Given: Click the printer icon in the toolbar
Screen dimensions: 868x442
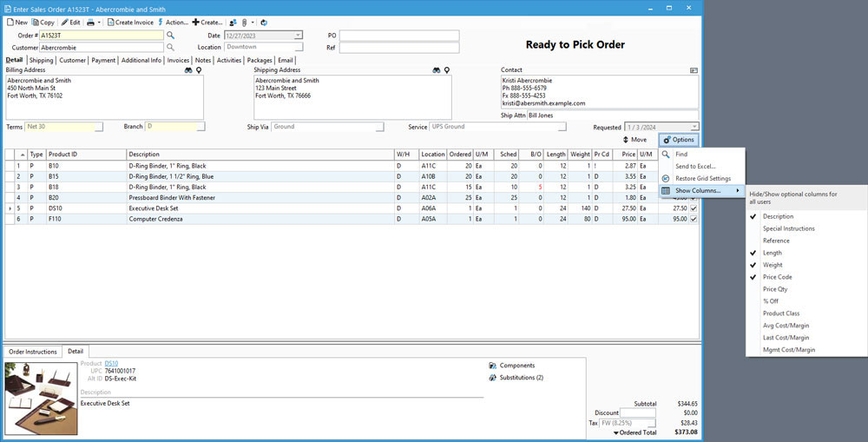Looking at the screenshot, I should 91,22.
